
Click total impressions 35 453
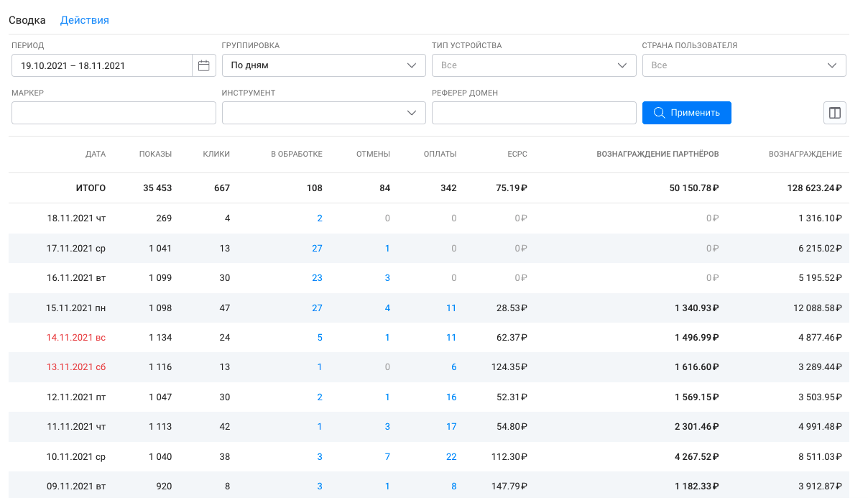[x=157, y=188]
